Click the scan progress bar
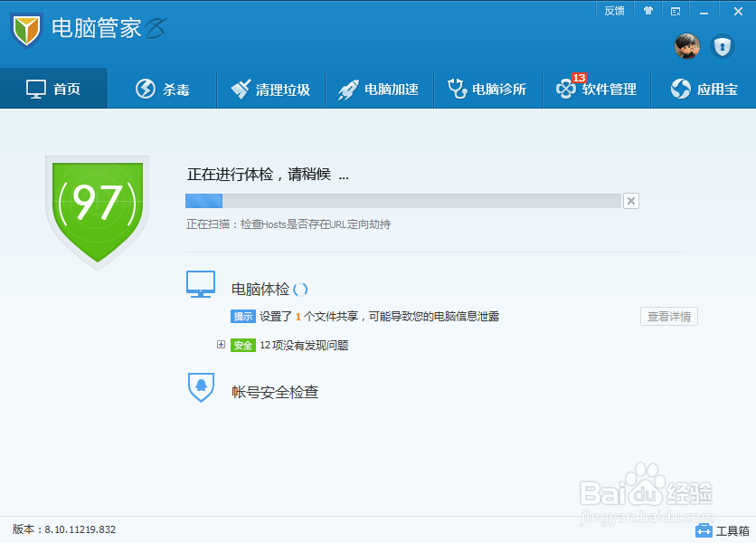This screenshot has height=543, width=756. tap(403, 201)
